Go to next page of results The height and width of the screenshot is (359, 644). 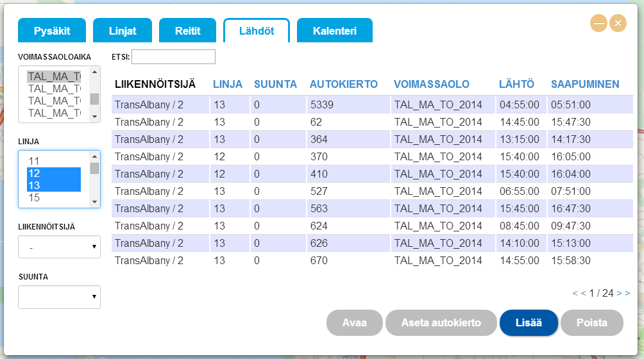tap(620, 293)
